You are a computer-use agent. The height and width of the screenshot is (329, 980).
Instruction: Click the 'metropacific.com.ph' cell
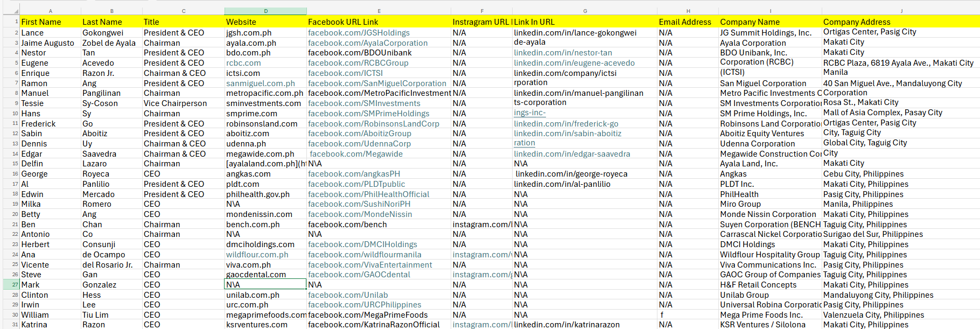click(x=265, y=93)
